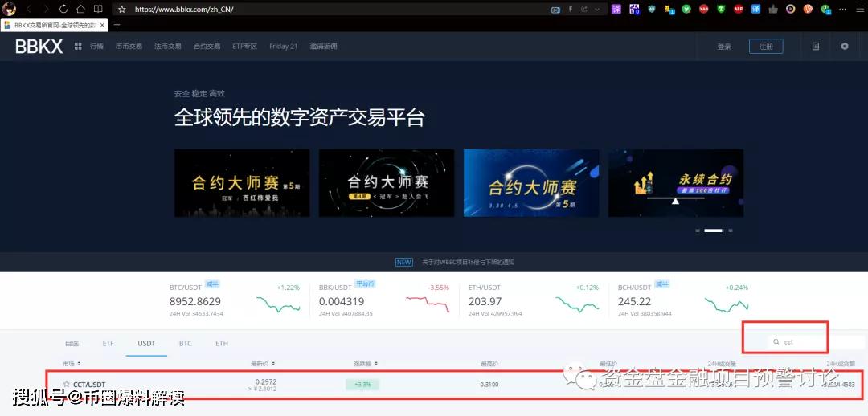Click the 登录 login link
This screenshot has width=868, height=416.
724,47
